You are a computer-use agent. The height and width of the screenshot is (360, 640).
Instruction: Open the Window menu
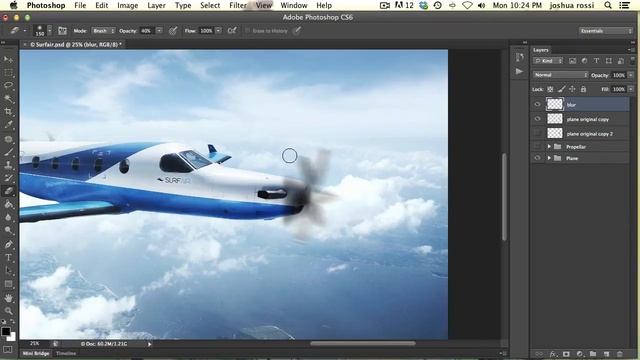click(293, 5)
